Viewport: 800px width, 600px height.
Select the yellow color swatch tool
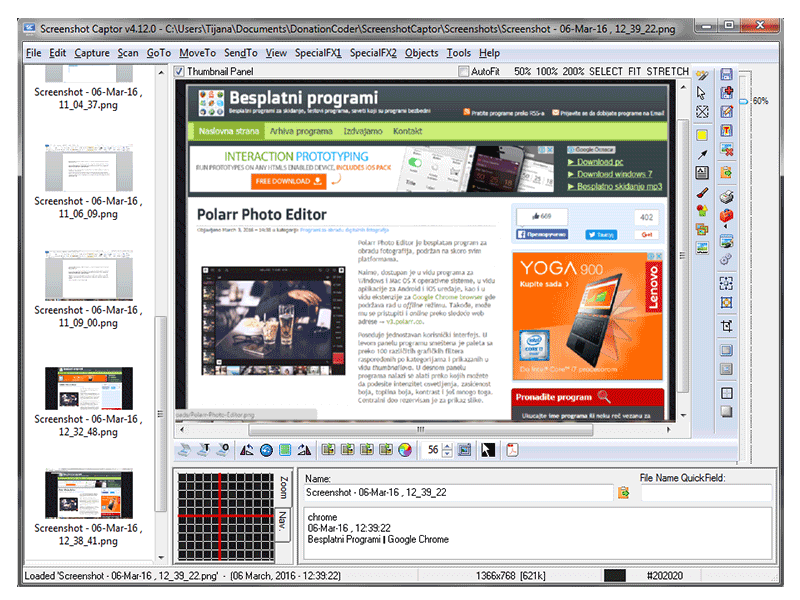point(702,135)
